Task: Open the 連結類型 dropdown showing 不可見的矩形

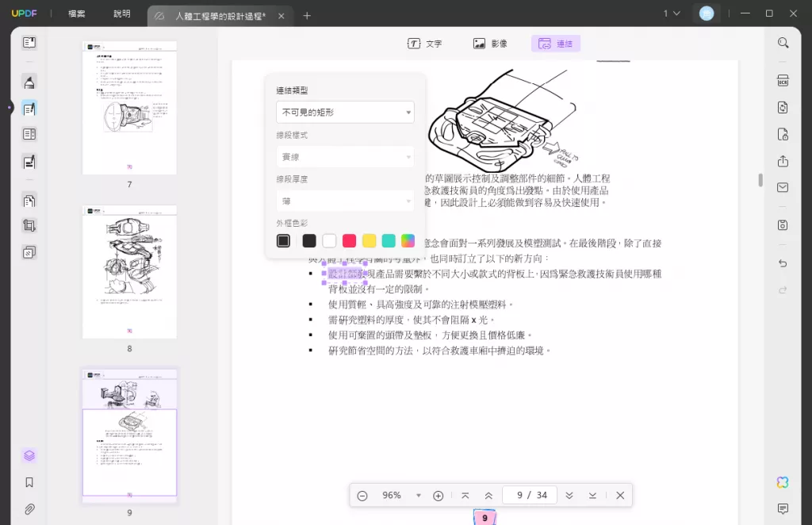Action: 346,113
